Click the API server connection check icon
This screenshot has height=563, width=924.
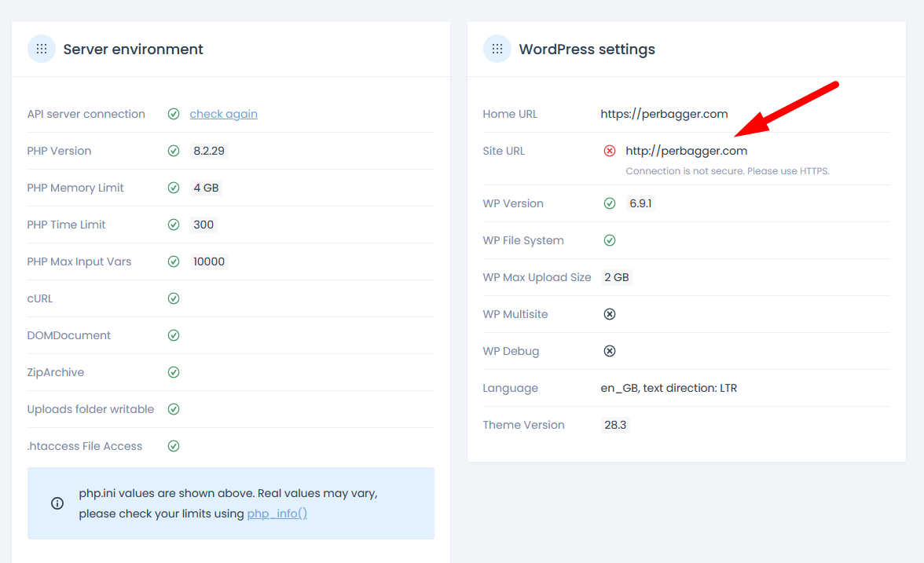pyautogui.click(x=174, y=114)
